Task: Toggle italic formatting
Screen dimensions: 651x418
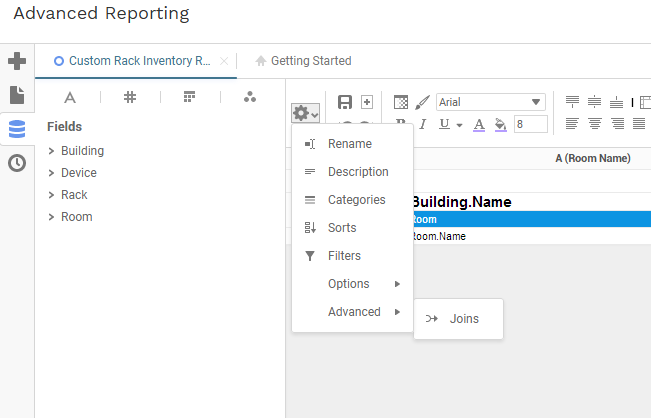Action: pyautogui.click(x=423, y=124)
